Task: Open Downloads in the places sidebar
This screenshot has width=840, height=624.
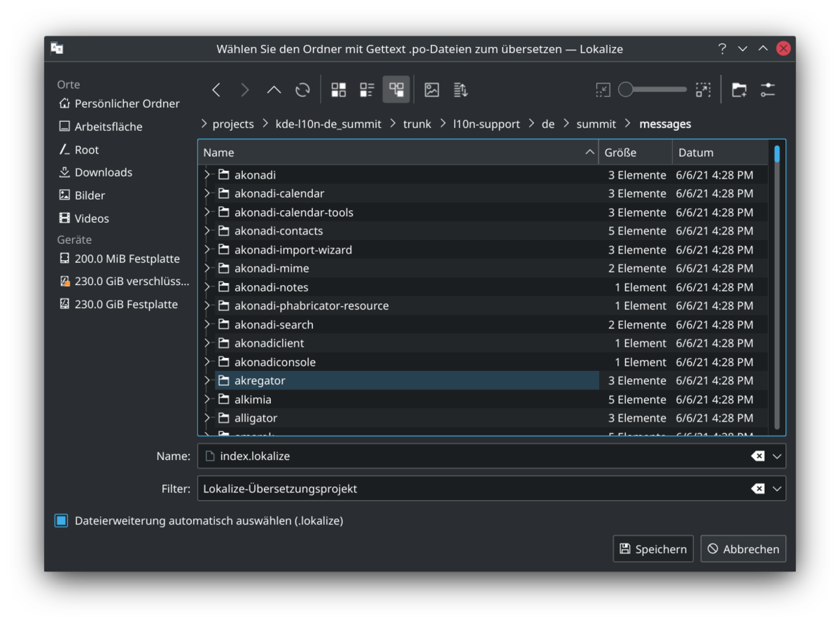Action: click(x=103, y=172)
